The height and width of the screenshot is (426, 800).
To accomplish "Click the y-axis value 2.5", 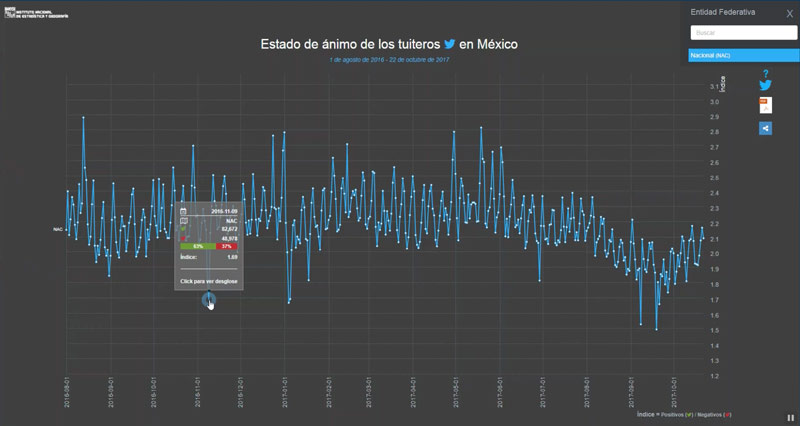I will point(714,178).
